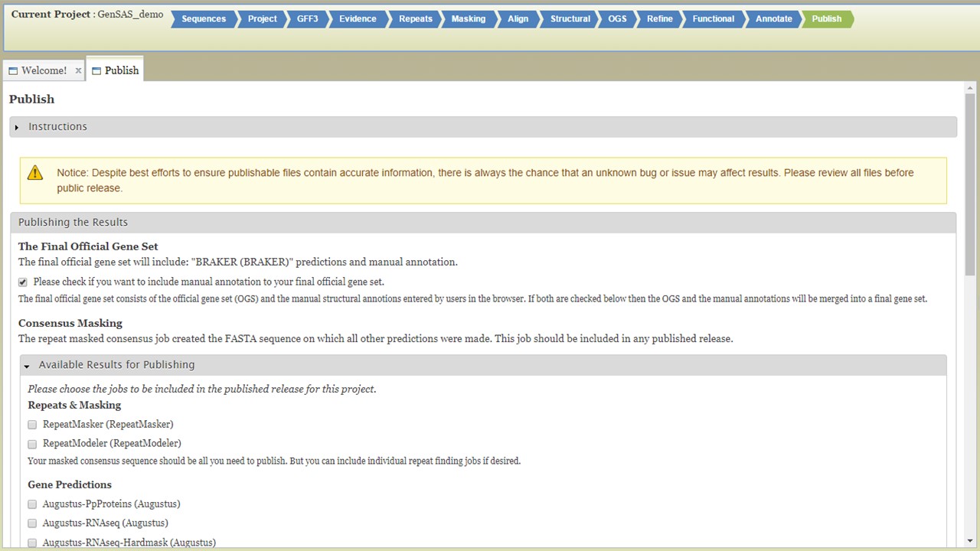This screenshot has width=980, height=551.
Task: Close the Welcome! tab
Action: pyautogui.click(x=78, y=70)
